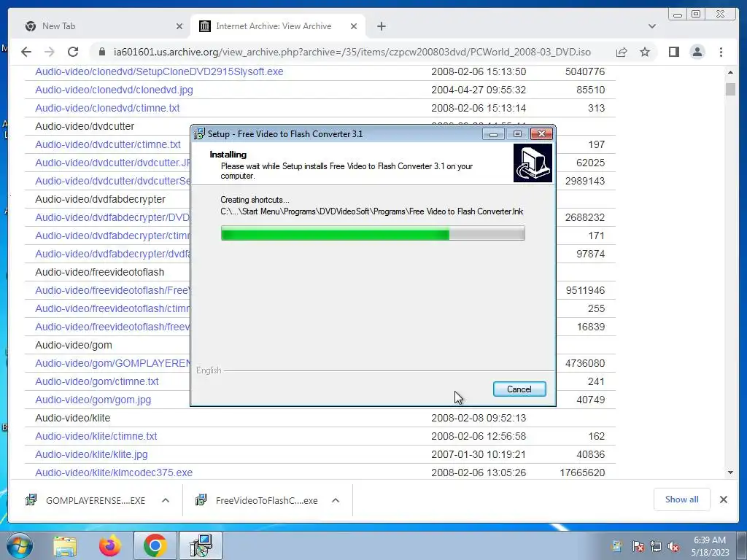The image size is (747, 560).
Task: Open the tab search chevron
Action: click(651, 26)
